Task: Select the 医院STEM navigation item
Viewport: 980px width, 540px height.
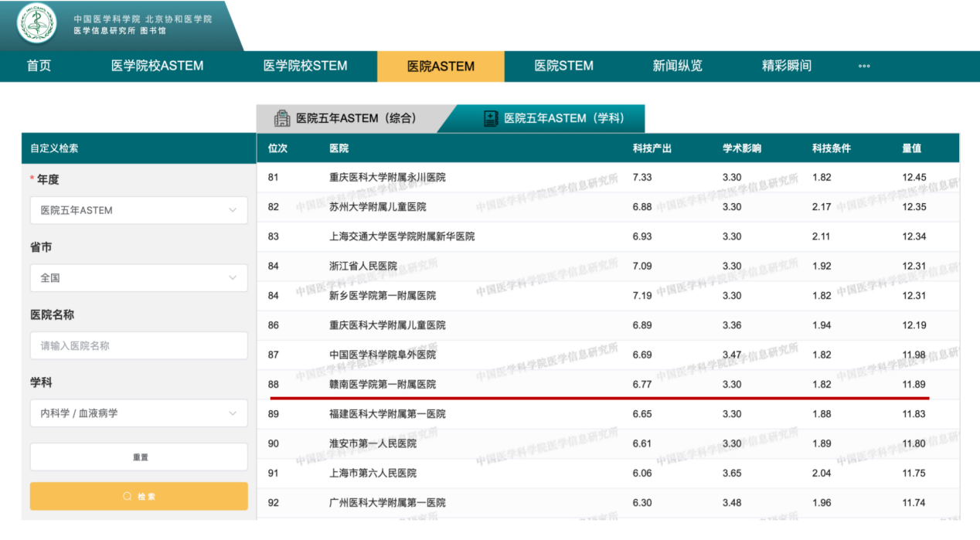Action: 563,66
